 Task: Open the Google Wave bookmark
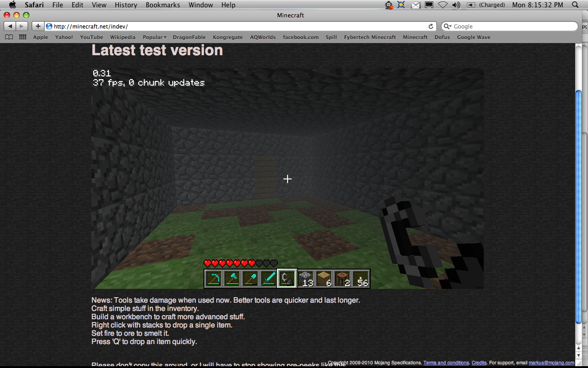point(474,37)
